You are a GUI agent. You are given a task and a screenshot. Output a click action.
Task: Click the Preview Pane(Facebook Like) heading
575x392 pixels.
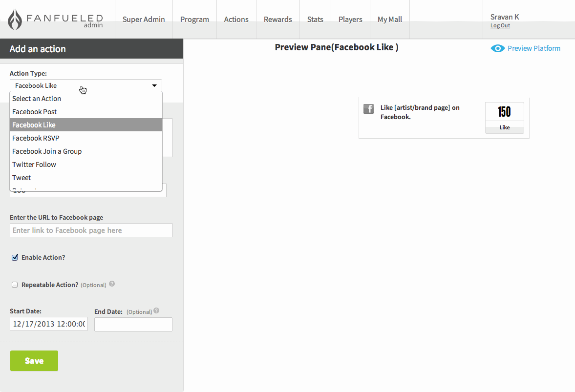coord(337,47)
